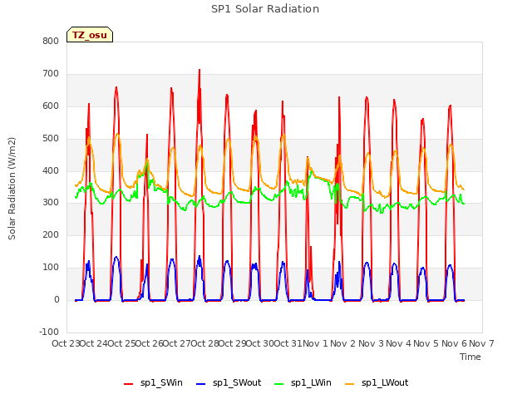Screen dimensions: 532x399
Task: Click the -100 y-axis tick label
Action: pyautogui.click(x=49, y=332)
